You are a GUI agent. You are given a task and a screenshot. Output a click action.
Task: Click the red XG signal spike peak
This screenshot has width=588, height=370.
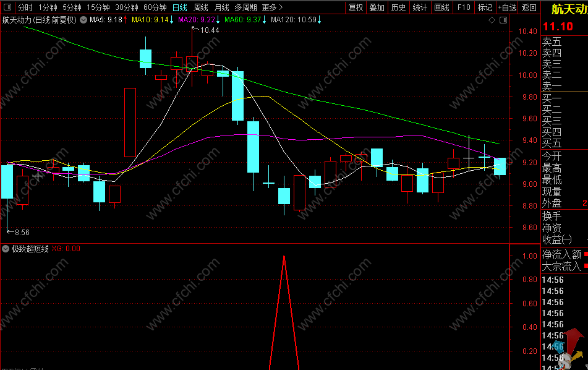[x=284, y=257]
